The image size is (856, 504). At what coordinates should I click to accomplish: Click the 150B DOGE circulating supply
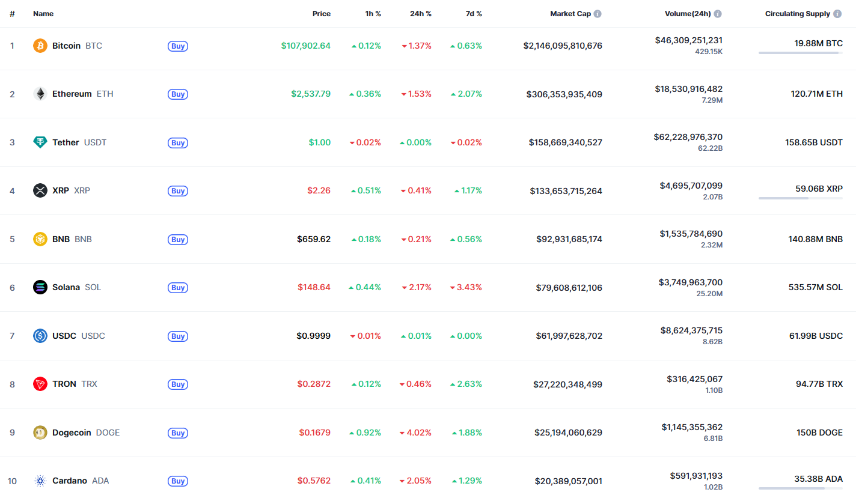[x=819, y=433]
